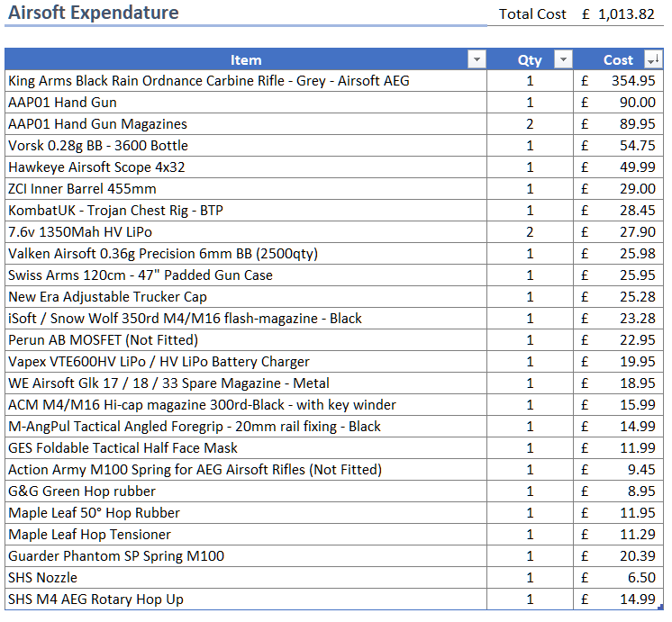Select Qty cell for 7.6v 1350Mah LiPo
This screenshot has height=622, width=672.
point(531,231)
